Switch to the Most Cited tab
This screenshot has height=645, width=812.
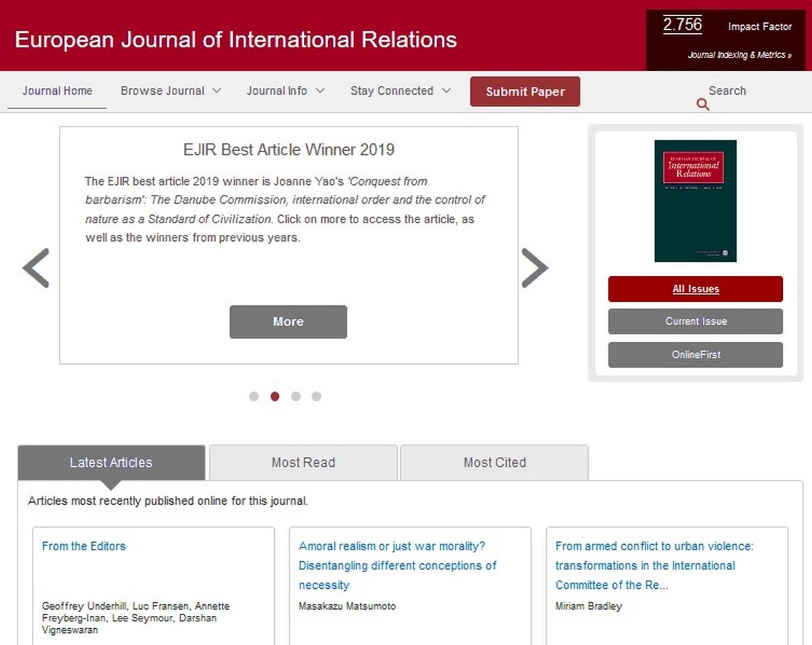click(x=495, y=463)
